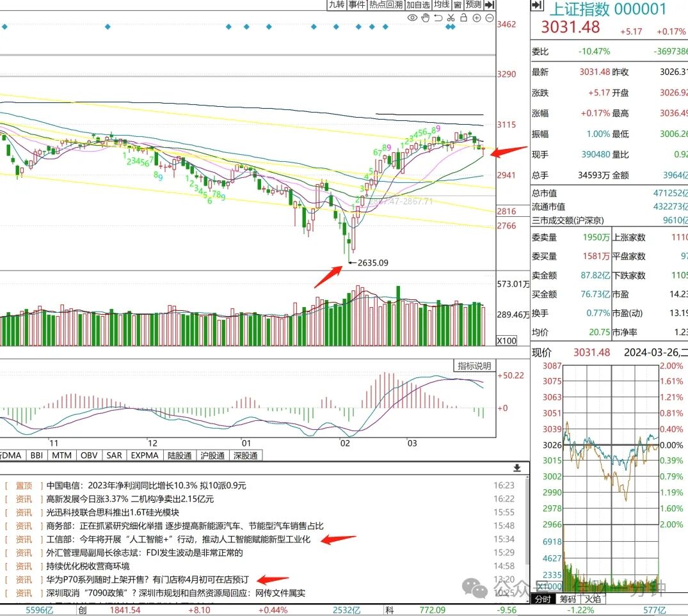Open news 持续优化税收营商环境

tap(88, 566)
